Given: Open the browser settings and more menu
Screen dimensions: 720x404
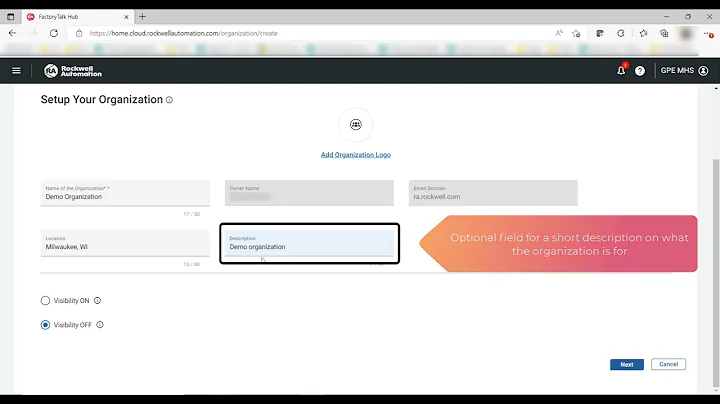Looking at the screenshot, I should tap(709, 34).
